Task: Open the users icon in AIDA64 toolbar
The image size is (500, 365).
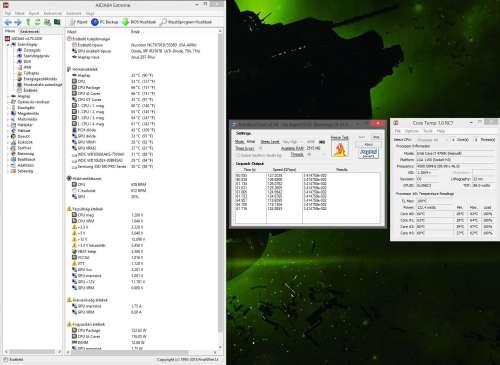Action: tap(47, 22)
